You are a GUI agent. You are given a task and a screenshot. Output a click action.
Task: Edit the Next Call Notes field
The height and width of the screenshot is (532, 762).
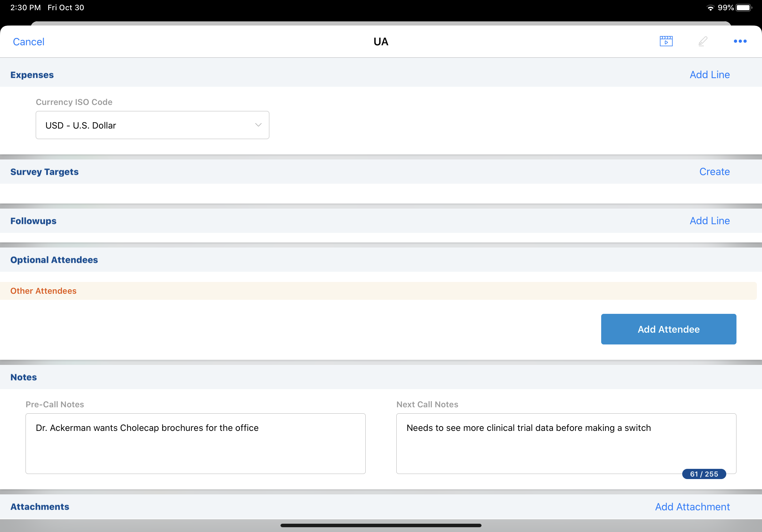pos(566,443)
